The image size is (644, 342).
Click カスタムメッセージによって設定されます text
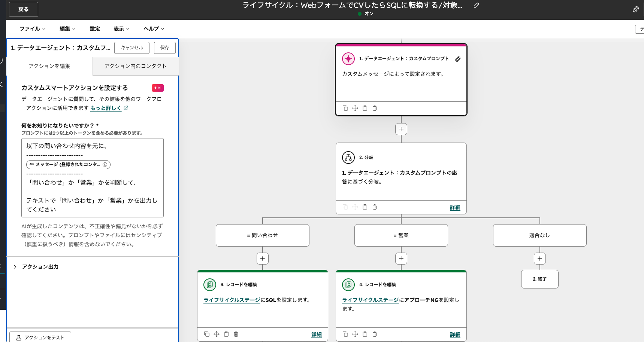point(393,74)
